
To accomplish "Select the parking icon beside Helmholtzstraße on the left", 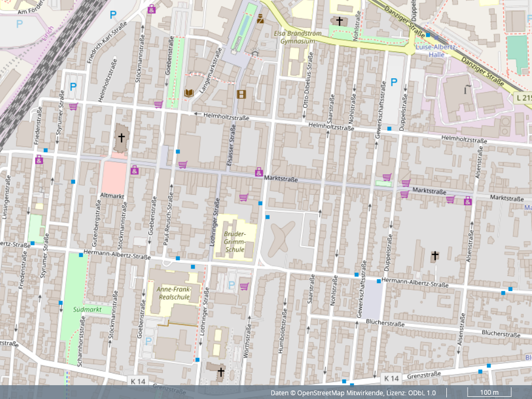I will (x=73, y=86).
